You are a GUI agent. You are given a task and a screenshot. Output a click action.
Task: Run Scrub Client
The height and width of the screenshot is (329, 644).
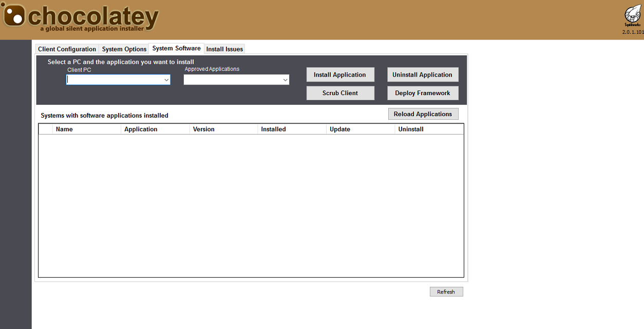(x=340, y=93)
